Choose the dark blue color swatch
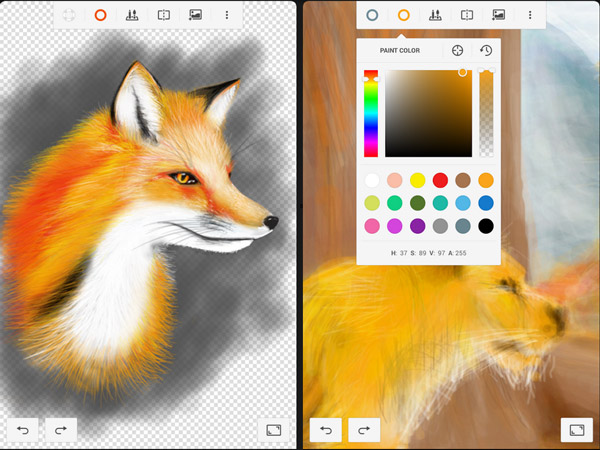 [x=486, y=203]
